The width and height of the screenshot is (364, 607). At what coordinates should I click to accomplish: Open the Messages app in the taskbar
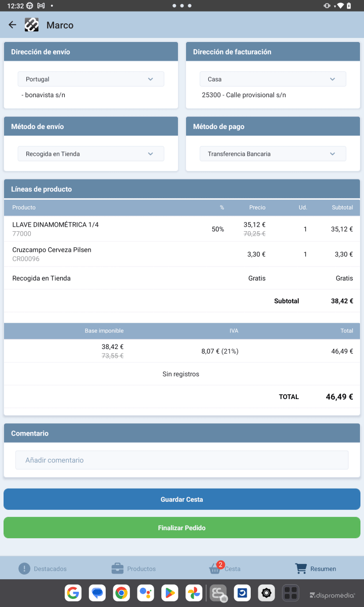pos(97,593)
